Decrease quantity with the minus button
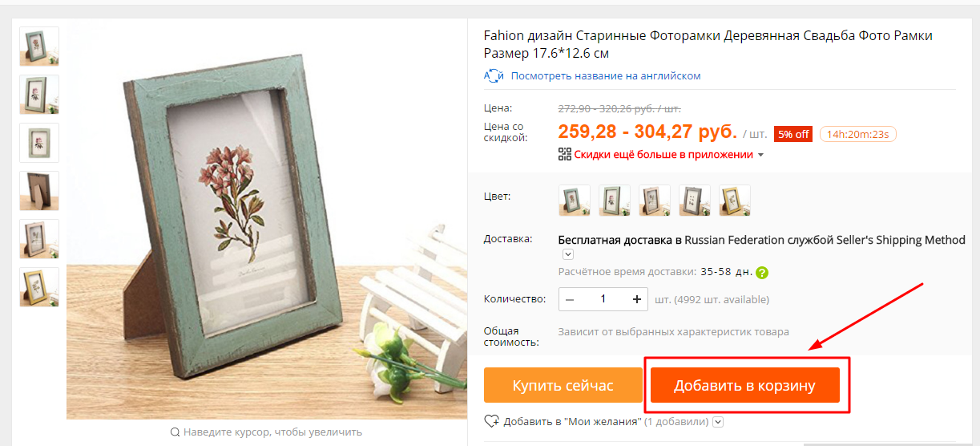 click(570, 299)
